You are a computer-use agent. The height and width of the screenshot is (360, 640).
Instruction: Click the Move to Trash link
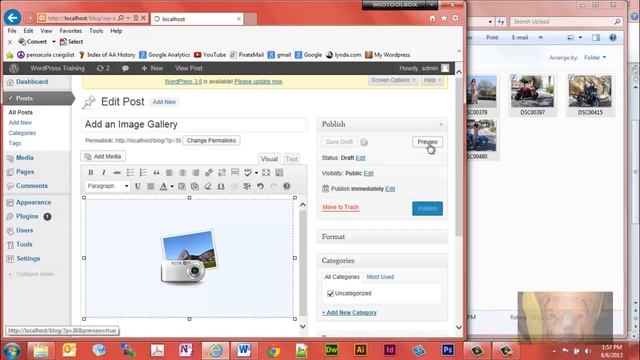coord(340,207)
